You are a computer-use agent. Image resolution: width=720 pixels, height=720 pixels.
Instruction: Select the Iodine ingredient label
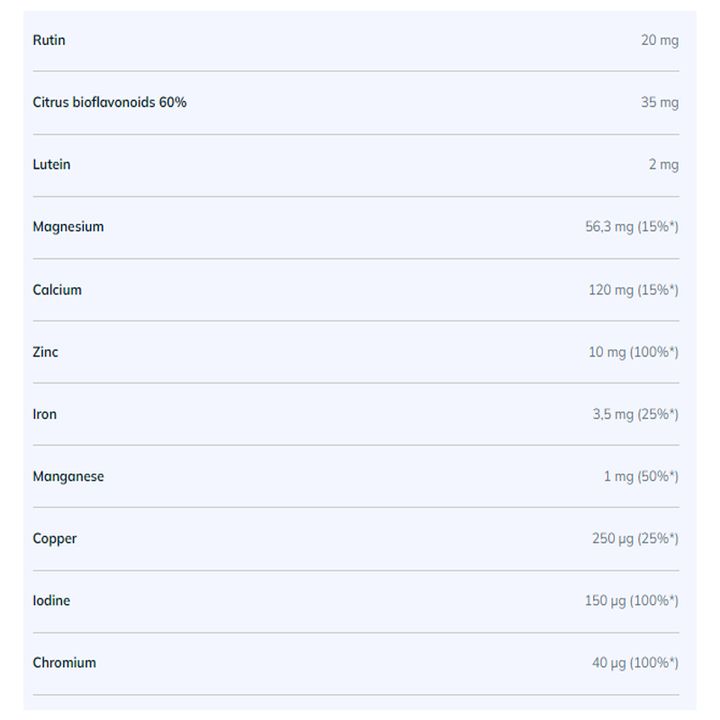51,601
